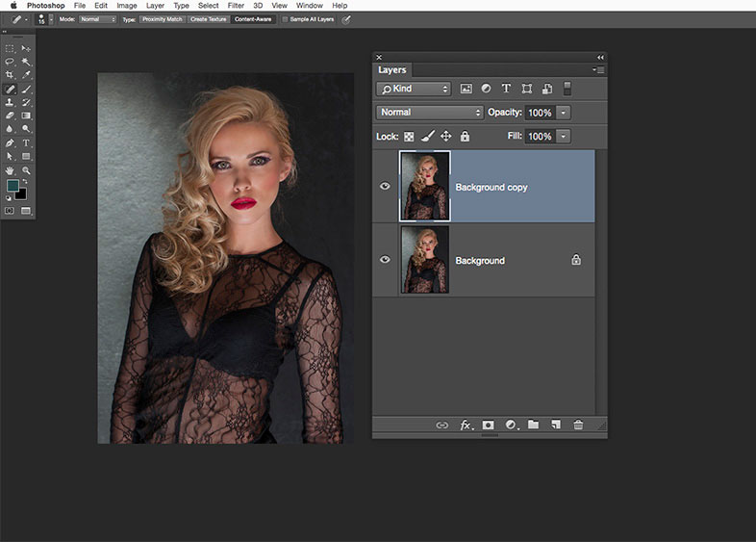Create a new layer from Layers panel
This screenshot has width=756, height=542.
tap(556, 425)
